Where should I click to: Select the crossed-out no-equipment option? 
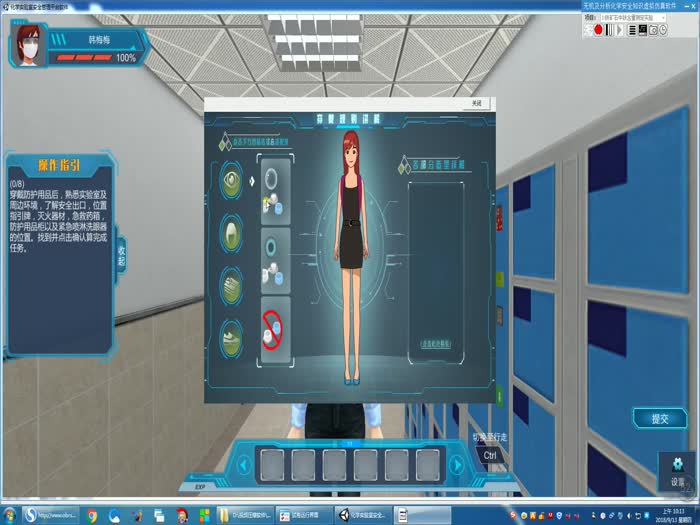click(x=275, y=329)
